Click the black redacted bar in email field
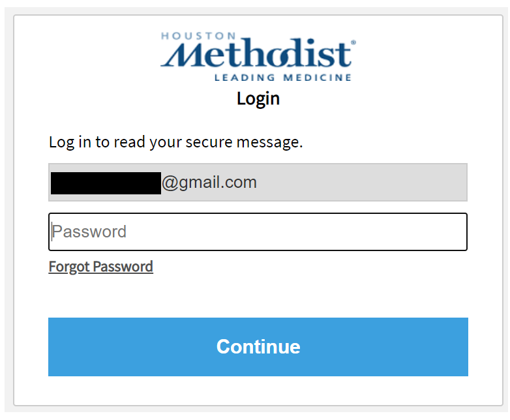Image resolution: width=510 pixels, height=420 pixels. [x=105, y=183]
